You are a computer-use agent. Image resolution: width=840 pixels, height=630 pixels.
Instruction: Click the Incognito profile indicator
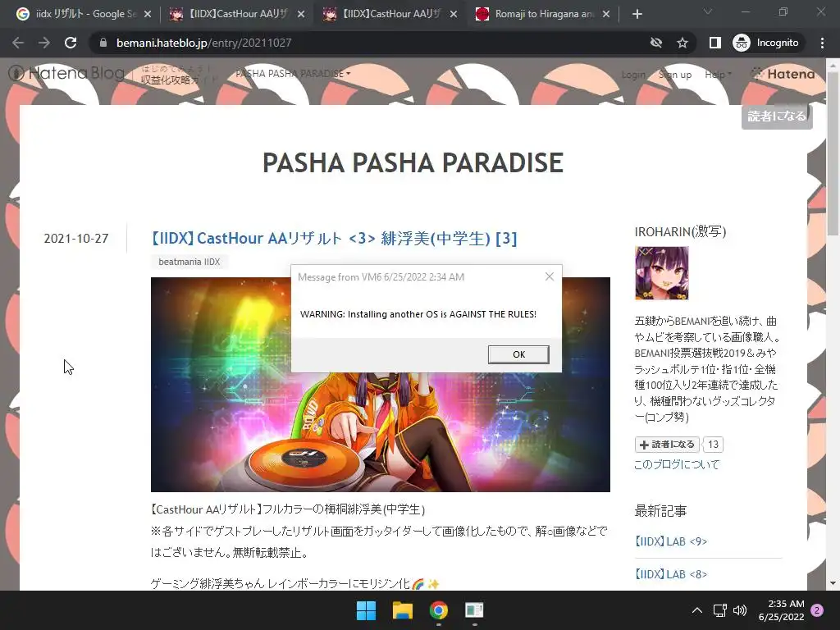(x=766, y=43)
